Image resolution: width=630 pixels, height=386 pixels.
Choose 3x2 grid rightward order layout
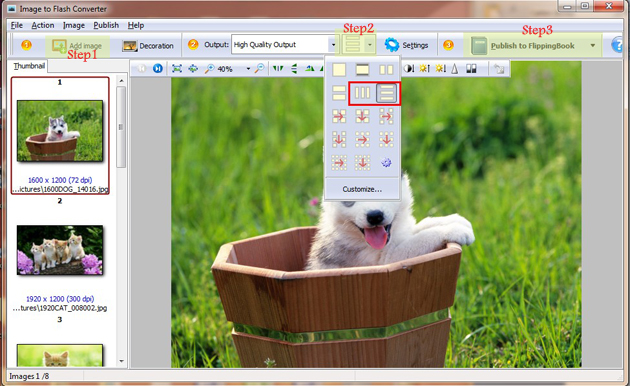362,140
